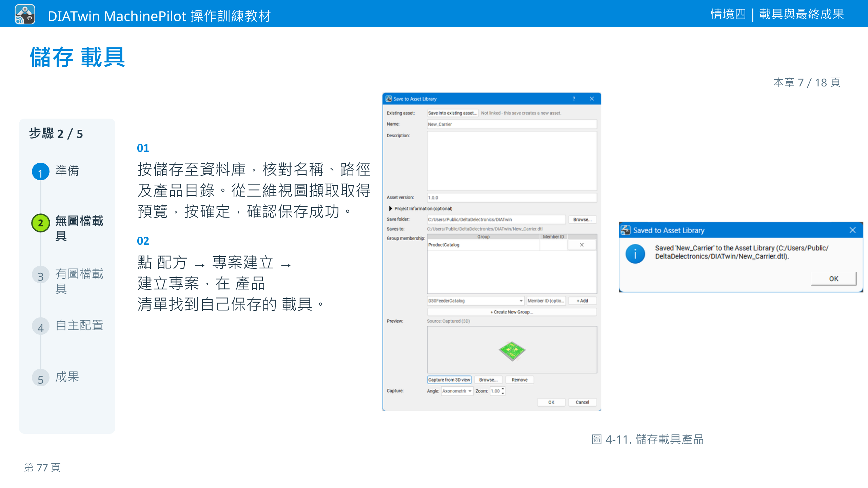This screenshot has height=488, width=868.
Task: Click Capture from 3D view button
Action: [449, 380]
